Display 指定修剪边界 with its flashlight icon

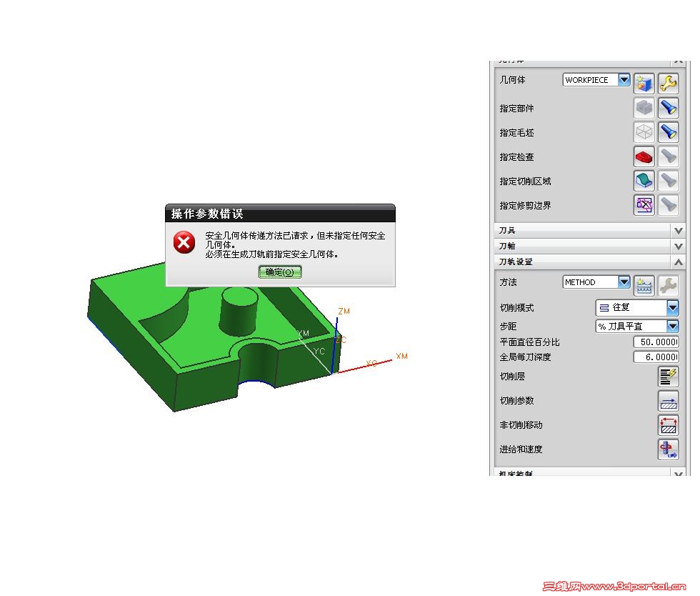tap(669, 205)
